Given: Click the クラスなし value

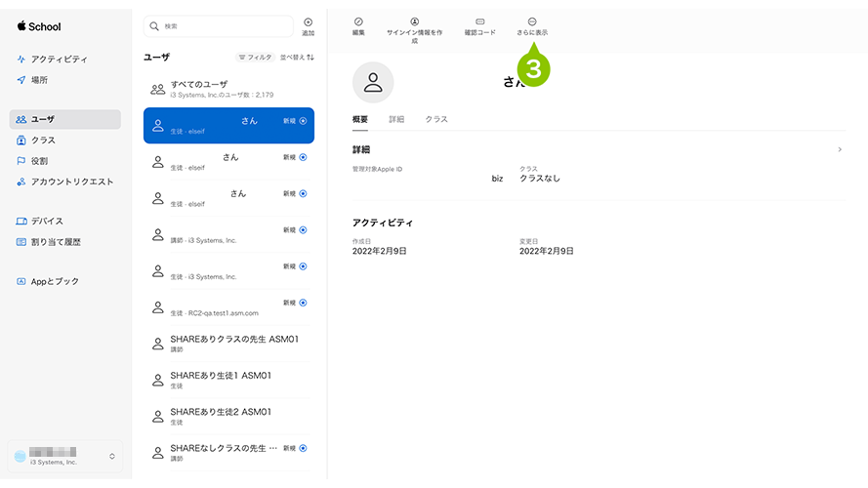Looking at the screenshot, I should (540, 179).
